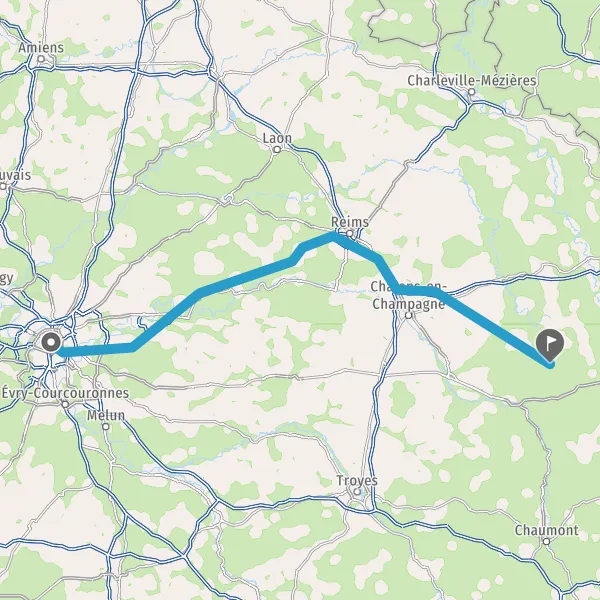Click the Reims city dot
This screenshot has height=600, width=600.
point(349,233)
